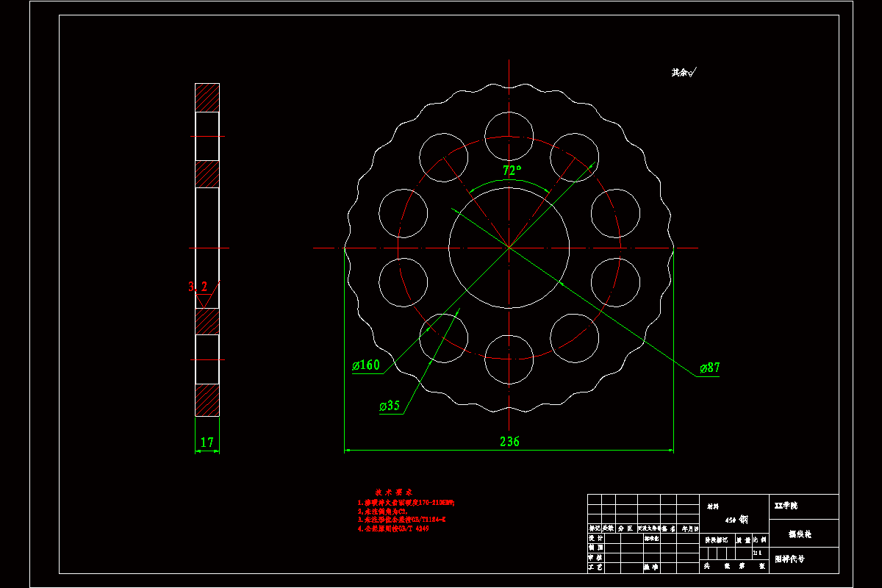Select technical note 2 mentioning C2
882x588 pixels.
pos(382,511)
